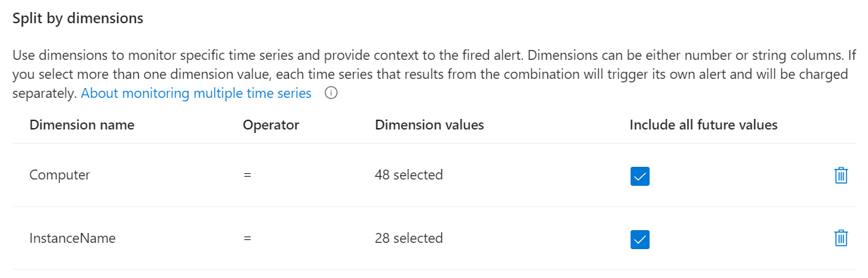Open About monitoring multiple time series link
This screenshot has width=868, height=278.
[196, 93]
